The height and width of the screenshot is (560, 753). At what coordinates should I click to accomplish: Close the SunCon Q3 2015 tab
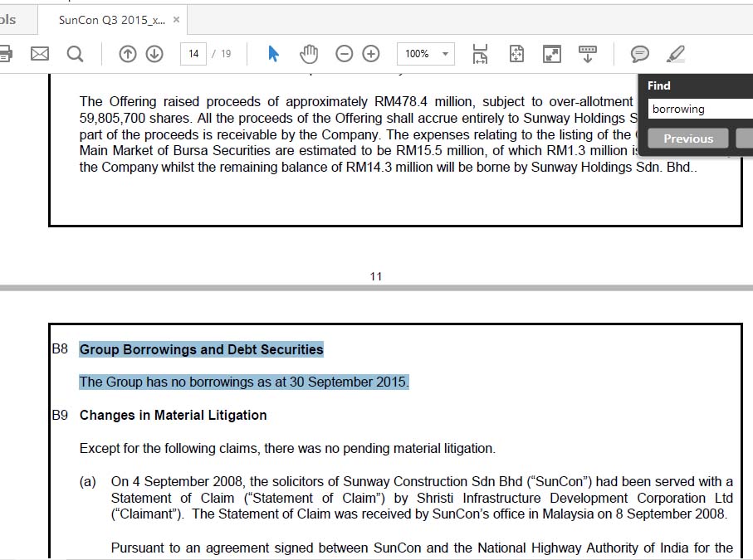tap(176, 20)
